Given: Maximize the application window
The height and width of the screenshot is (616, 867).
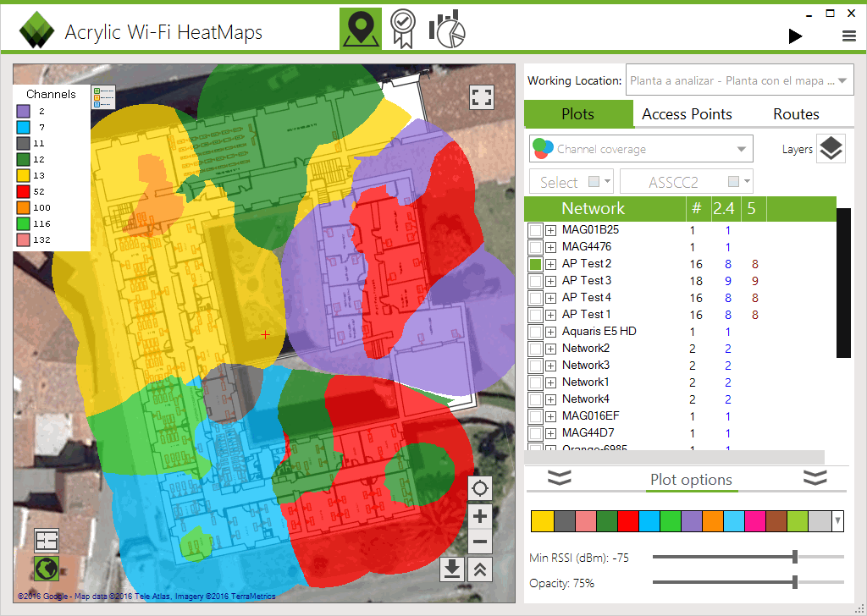Looking at the screenshot, I should [830, 14].
